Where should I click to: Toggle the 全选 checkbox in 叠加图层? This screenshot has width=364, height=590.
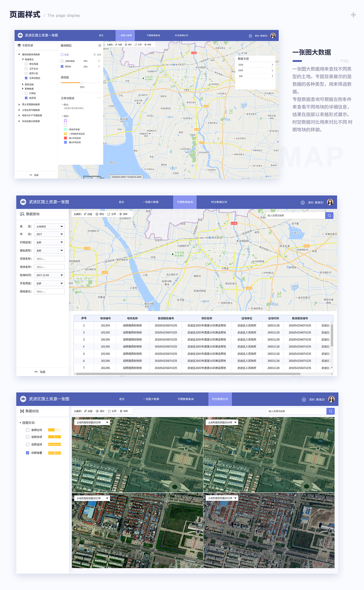pyautogui.click(x=62, y=55)
